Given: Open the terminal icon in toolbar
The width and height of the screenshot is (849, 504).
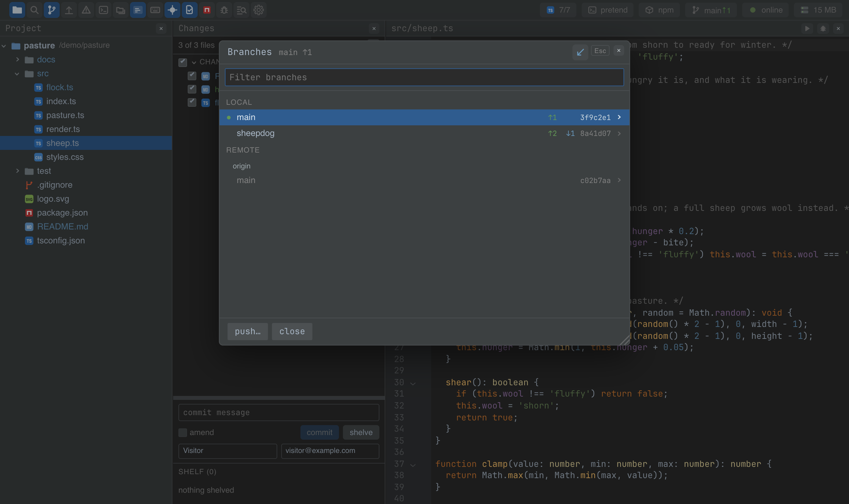Looking at the screenshot, I should [103, 10].
